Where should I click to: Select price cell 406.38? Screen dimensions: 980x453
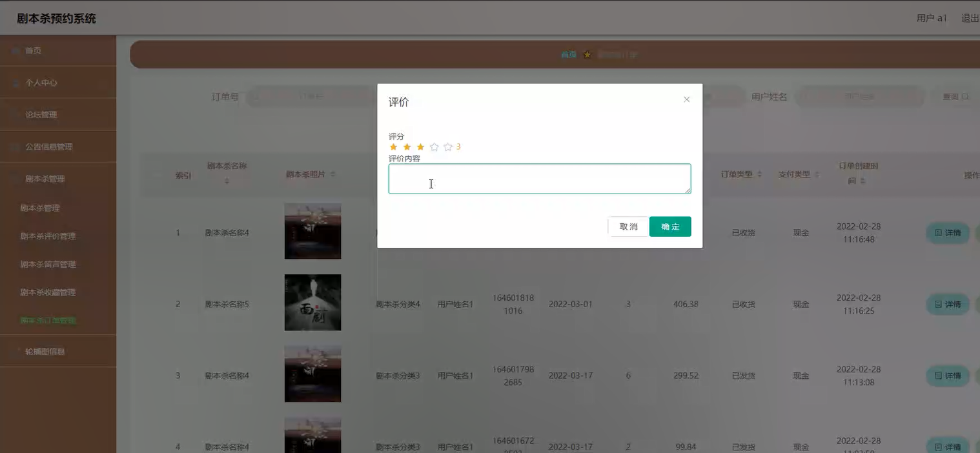tap(686, 304)
